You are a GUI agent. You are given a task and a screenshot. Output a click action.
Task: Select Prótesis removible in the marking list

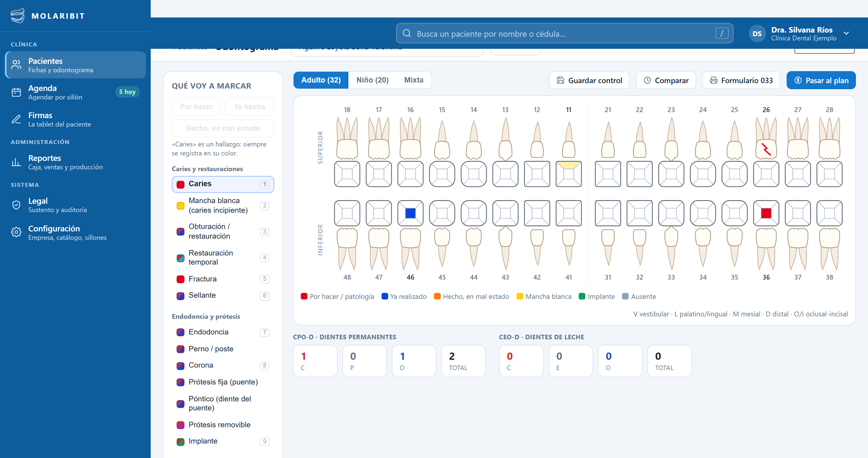223,425
